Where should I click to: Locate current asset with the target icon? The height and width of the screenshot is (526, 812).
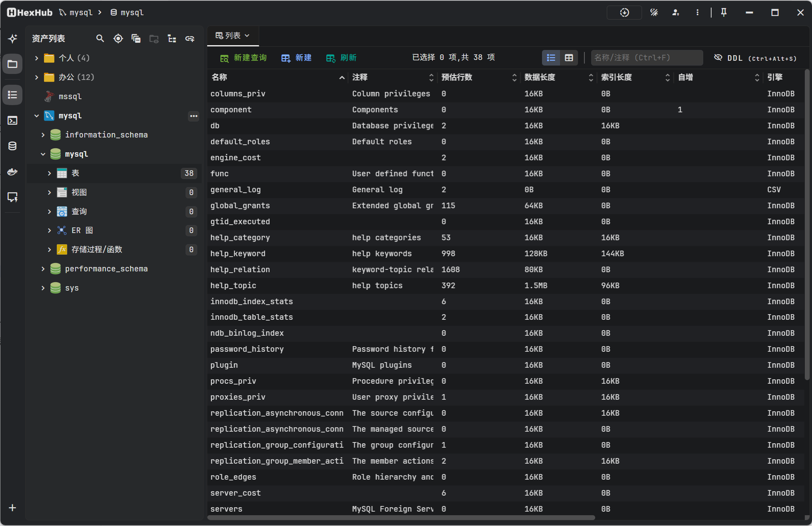point(118,38)
